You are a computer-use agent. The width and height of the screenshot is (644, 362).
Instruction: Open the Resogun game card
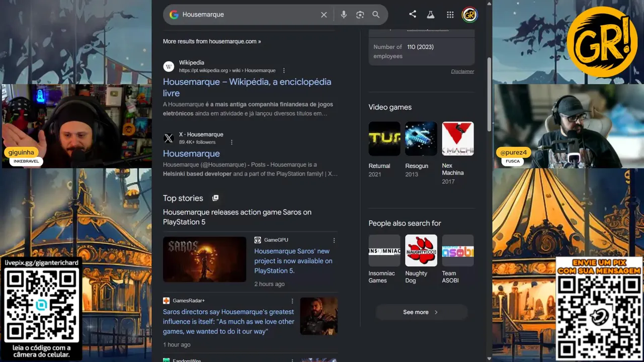pos(421,150)
